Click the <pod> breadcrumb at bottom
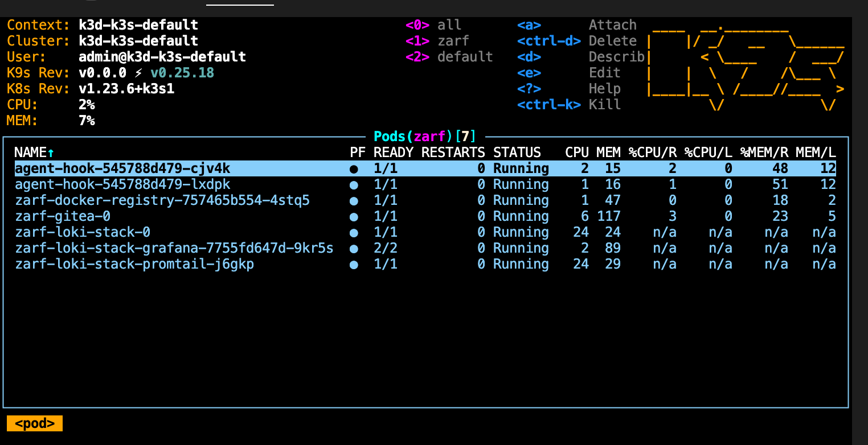 point(34,423)
